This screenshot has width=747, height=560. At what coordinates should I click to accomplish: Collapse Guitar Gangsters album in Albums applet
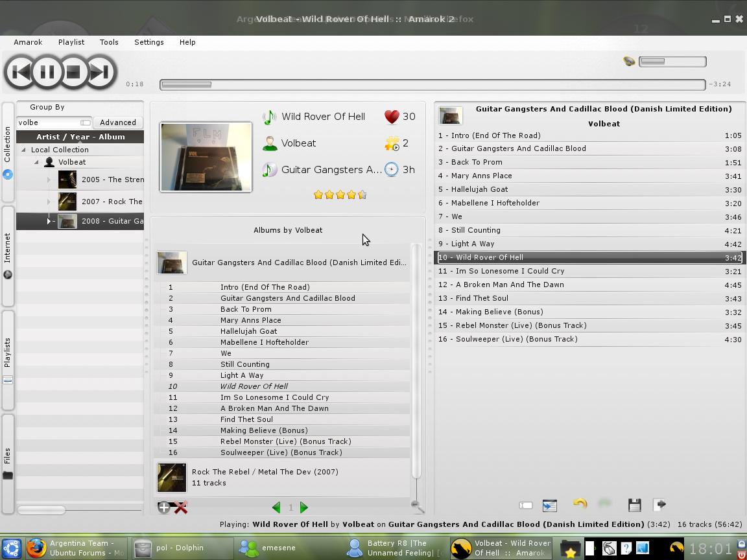282,262
